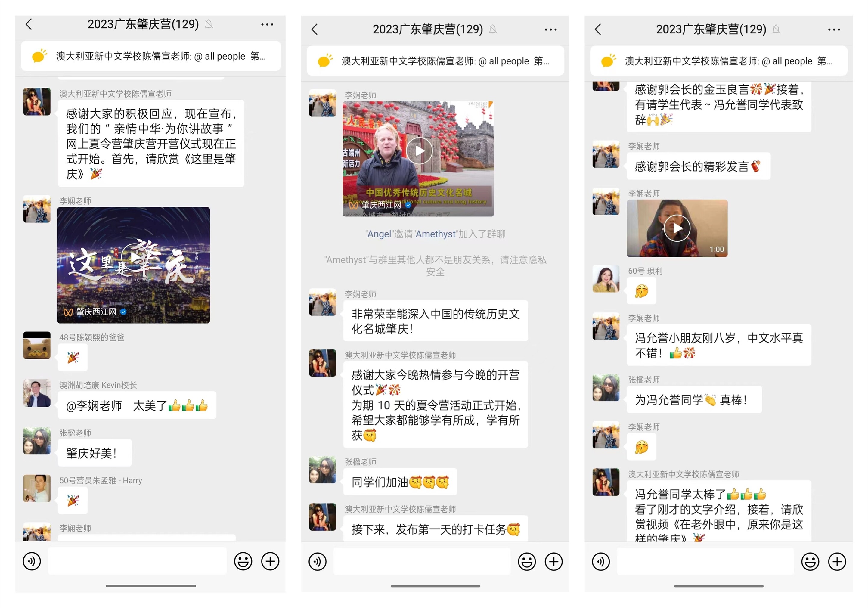Open three-dot menu in middle chat screen
Viewport: 868px width, 608px height.
[x=551, y=29]
